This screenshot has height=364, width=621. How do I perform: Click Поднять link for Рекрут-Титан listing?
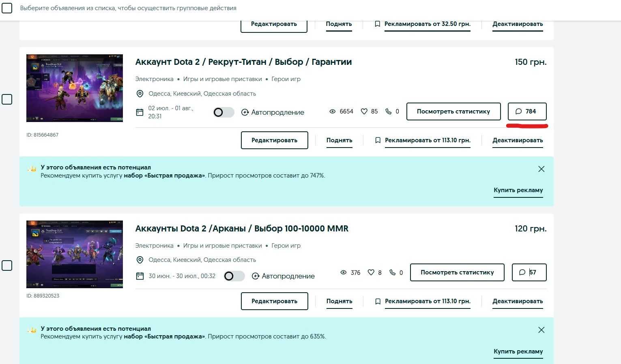[x=339, y=140]
